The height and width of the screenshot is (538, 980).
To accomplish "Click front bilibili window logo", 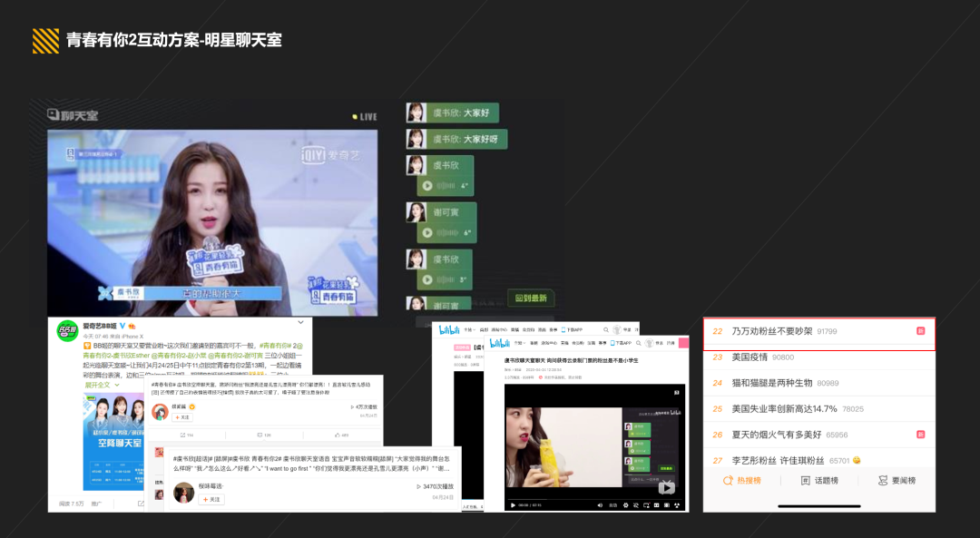I will 499,343.
